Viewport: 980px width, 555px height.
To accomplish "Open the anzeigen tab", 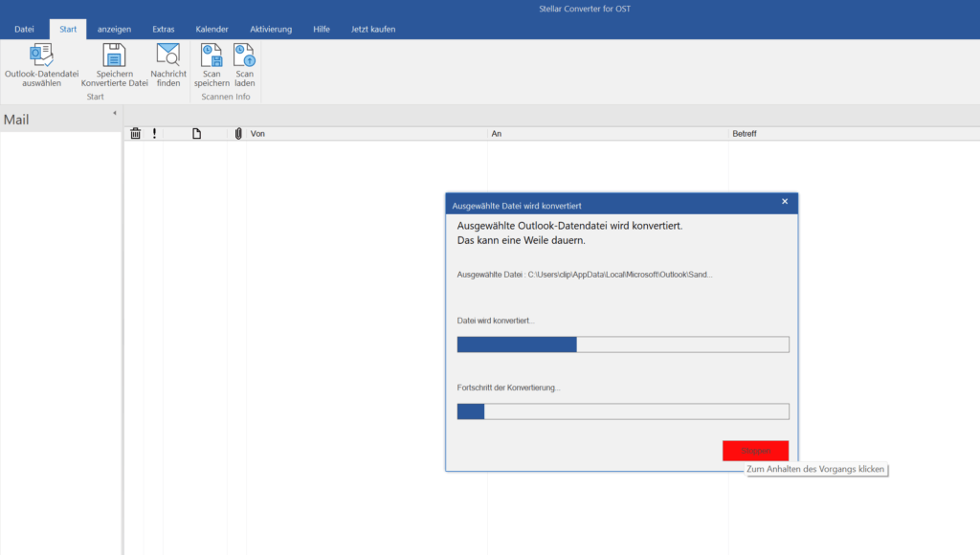I will (x=115, y=29).
